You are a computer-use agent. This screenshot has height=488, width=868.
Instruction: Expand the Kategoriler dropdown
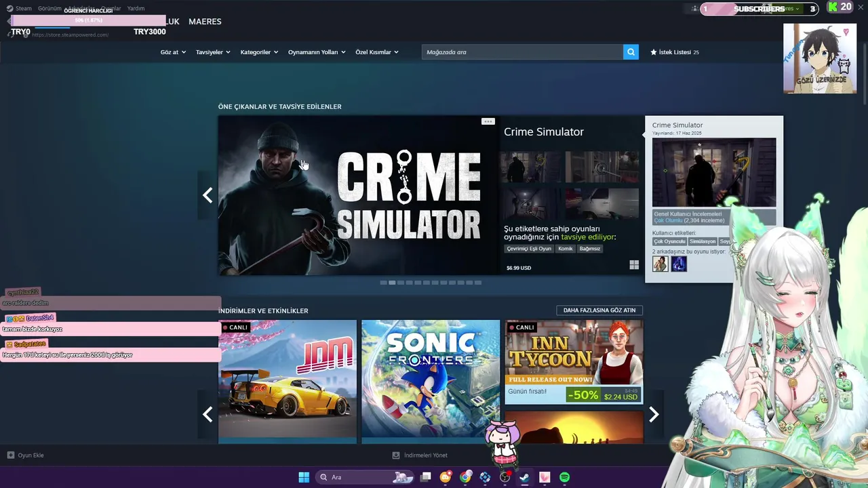(259, 52)
